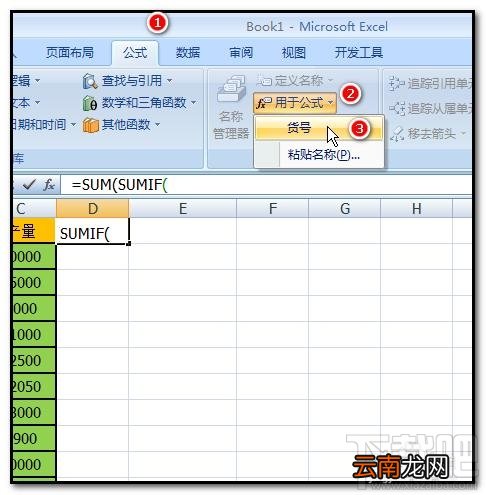Click the 数学和三角函数 book icon

click(x=90, y=103)
